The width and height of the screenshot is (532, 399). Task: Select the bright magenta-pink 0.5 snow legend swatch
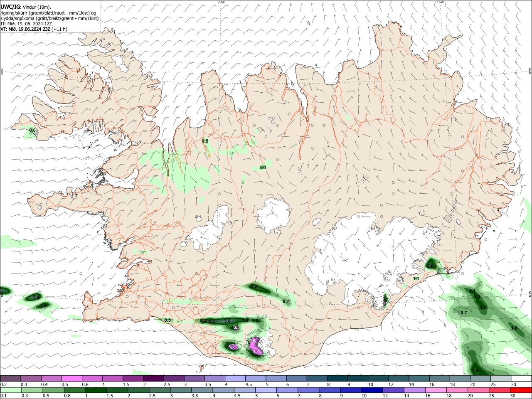[x=71, y=379]
